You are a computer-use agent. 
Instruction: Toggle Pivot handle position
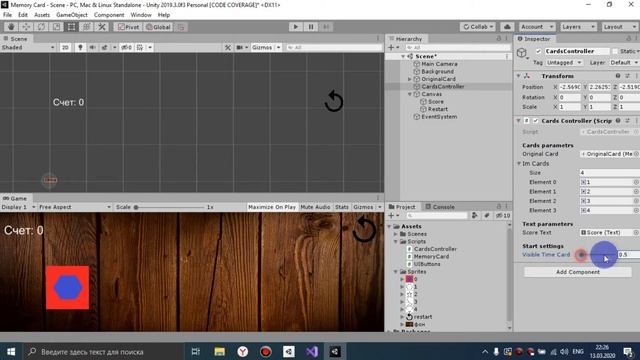pyautogui.click(x=128, y=27)
